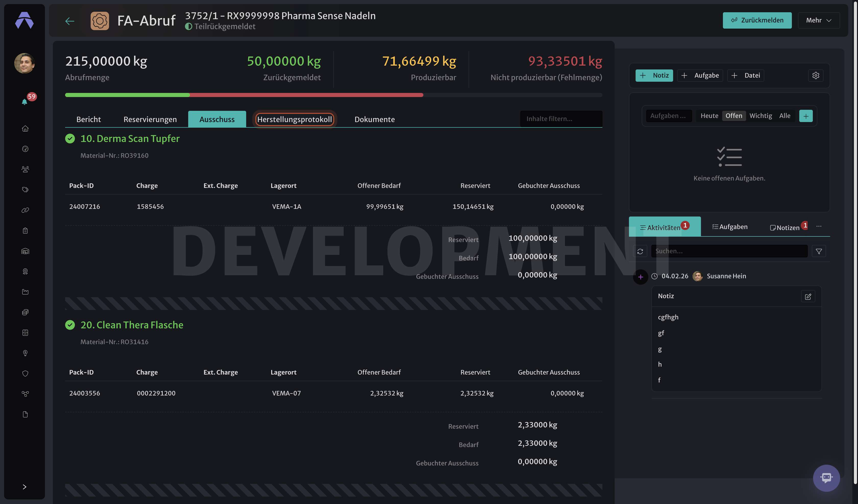Expand the sidebar with the chevron arrow
The image size is (858, 504).
point(25,487)
